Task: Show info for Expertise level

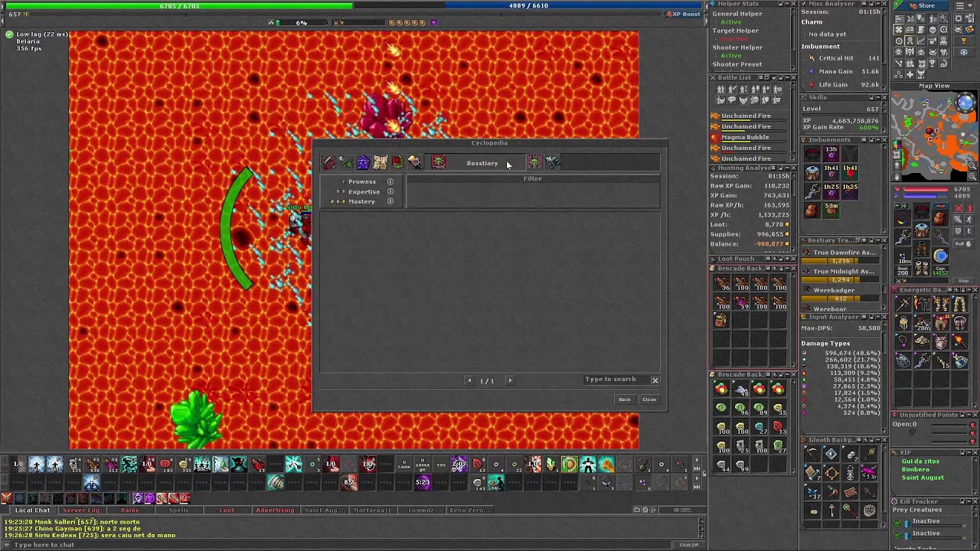Action: [x=390, y=191]
